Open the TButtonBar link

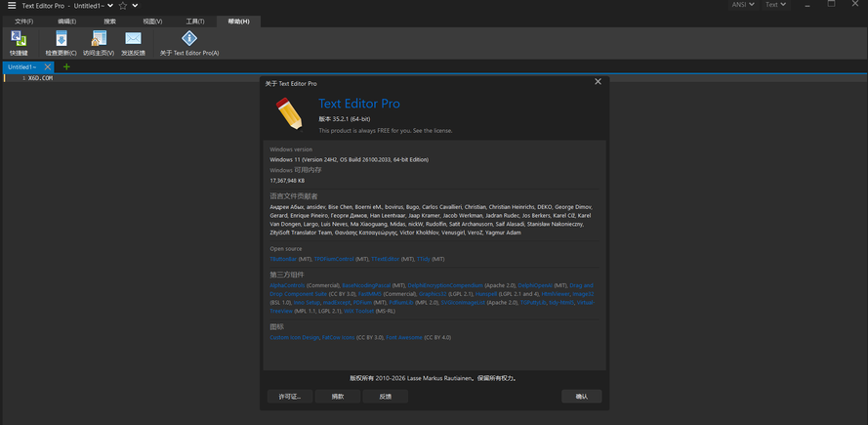[x=283, y=259]
